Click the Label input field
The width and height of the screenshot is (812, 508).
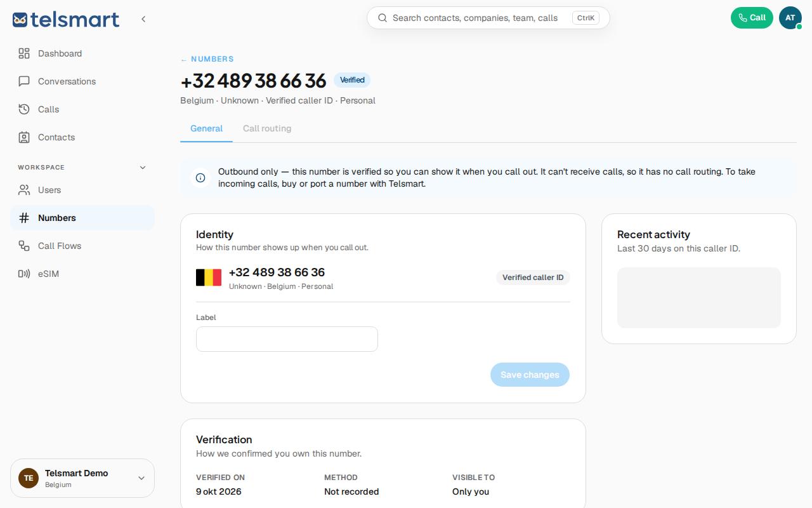[287, 339]
